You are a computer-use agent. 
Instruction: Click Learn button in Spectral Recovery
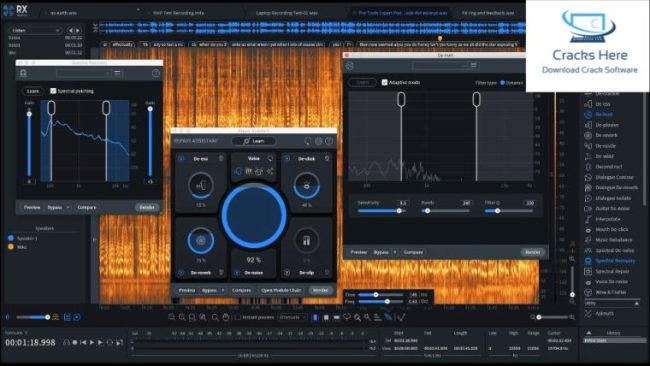33,91
